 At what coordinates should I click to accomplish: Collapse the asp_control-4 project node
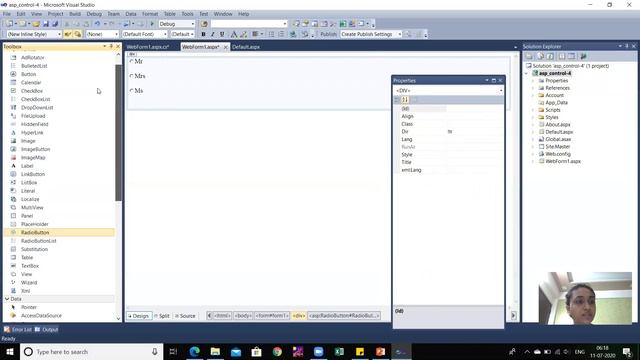coord(527,73)
